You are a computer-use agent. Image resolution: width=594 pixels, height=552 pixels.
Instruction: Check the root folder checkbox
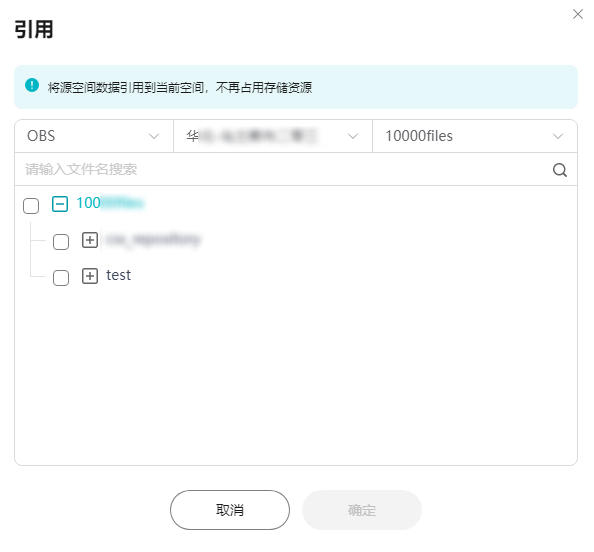click(31, 206)
